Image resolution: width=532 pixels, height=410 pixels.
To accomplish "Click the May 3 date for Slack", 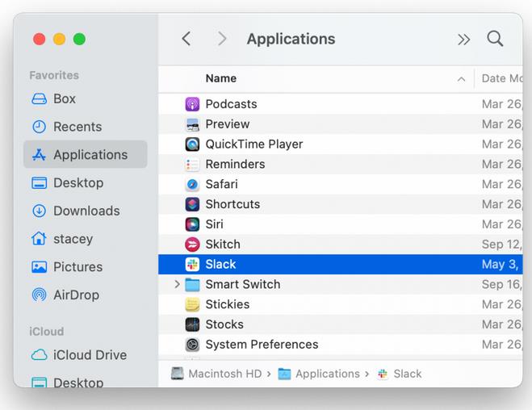I will click(x=500, y=264).
